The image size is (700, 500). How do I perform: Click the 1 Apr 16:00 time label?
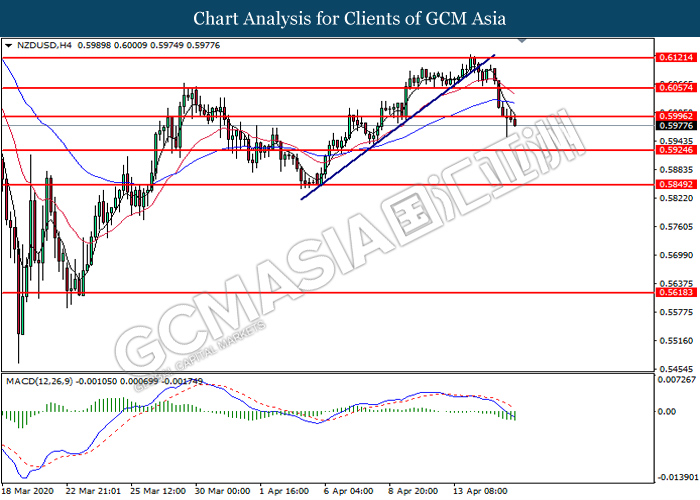(284, 491)
